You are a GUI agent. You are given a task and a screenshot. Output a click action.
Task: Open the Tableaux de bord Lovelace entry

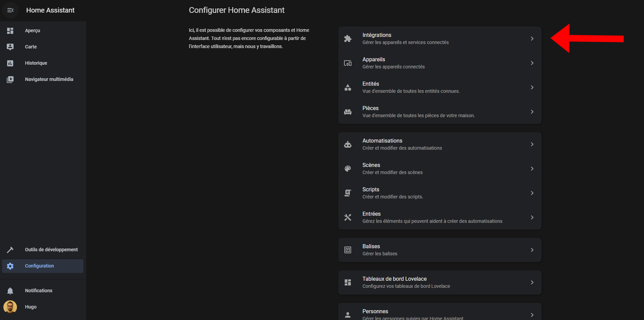440,282
